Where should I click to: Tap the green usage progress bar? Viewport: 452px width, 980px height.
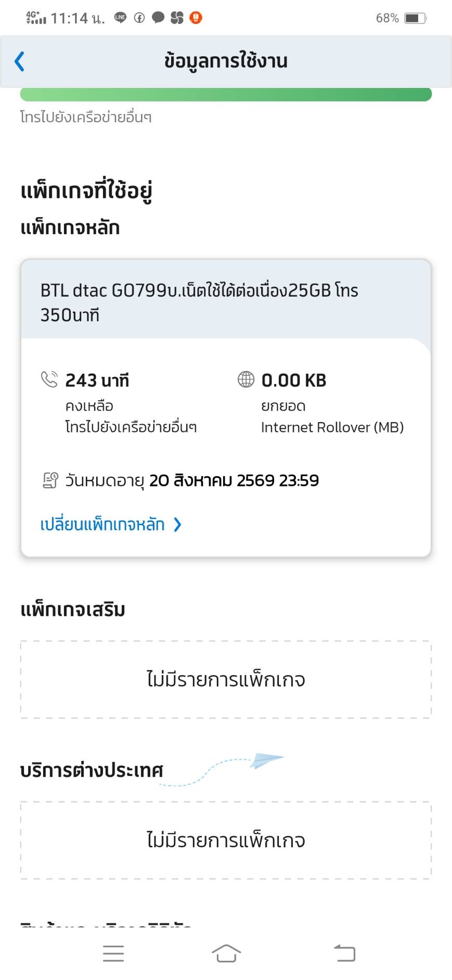click(x=226, y=95)
